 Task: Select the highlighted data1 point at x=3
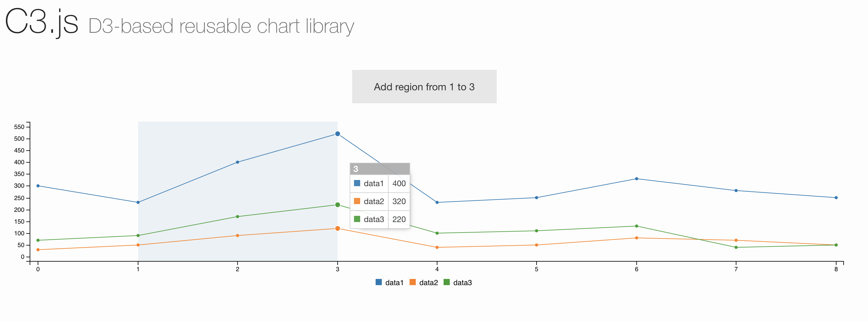[x=337, y=134]
